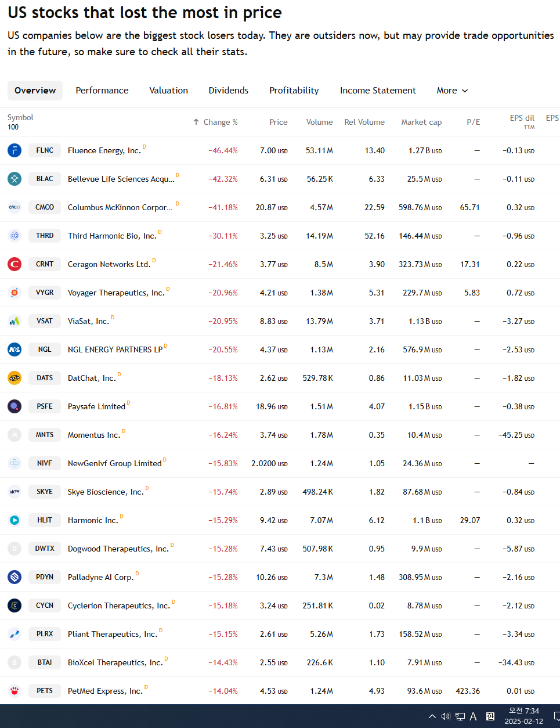Sort by the Change % column header
This screenshot has width=560, height=728.
pyautogui.click(x=221, y=122)
